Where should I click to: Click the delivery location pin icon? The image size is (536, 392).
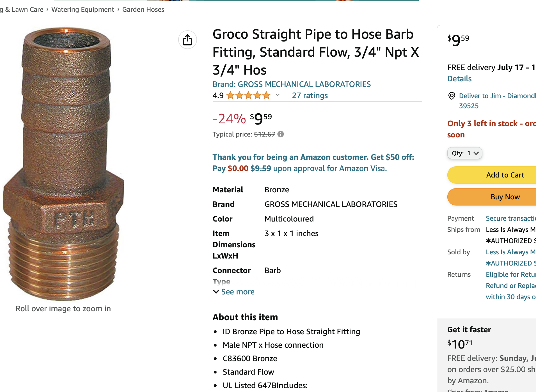coord(452,96)
